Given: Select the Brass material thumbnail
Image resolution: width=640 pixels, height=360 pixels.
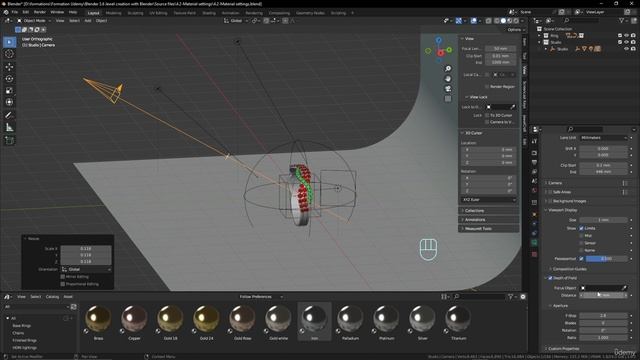Looking at the screenshot, I should pos(98,322).
